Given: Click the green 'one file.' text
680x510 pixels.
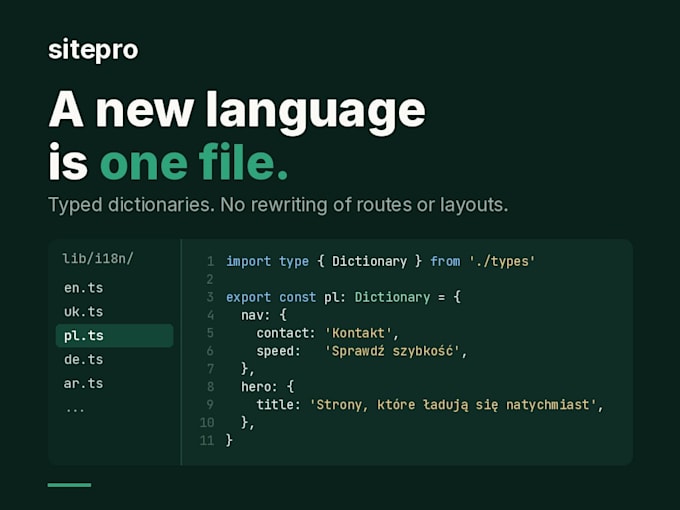Looking at the screenshot, I should [194, 162].
